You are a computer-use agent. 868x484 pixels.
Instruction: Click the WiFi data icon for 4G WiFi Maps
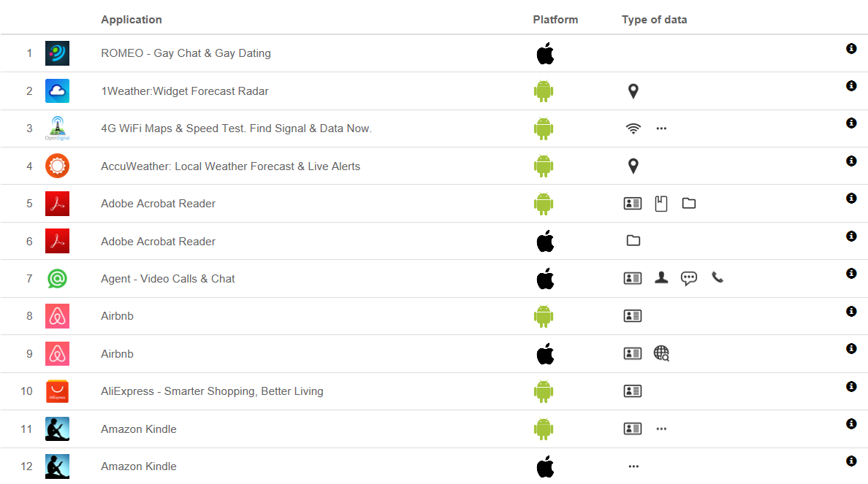click(x=633, y=128)
